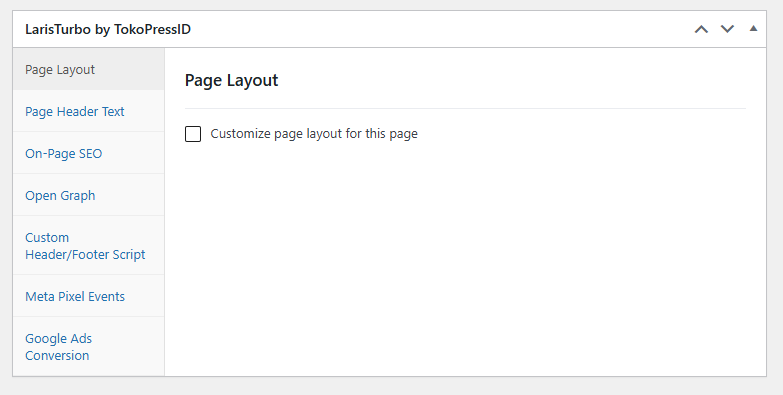Move the LarisTurbo metabox down

(x=727, y=29)
